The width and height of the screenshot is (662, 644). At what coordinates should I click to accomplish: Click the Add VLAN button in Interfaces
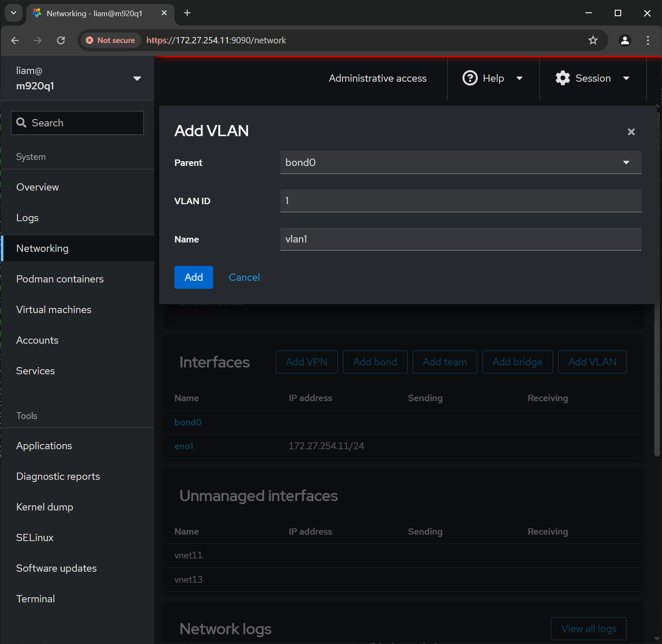click(592, 362)
